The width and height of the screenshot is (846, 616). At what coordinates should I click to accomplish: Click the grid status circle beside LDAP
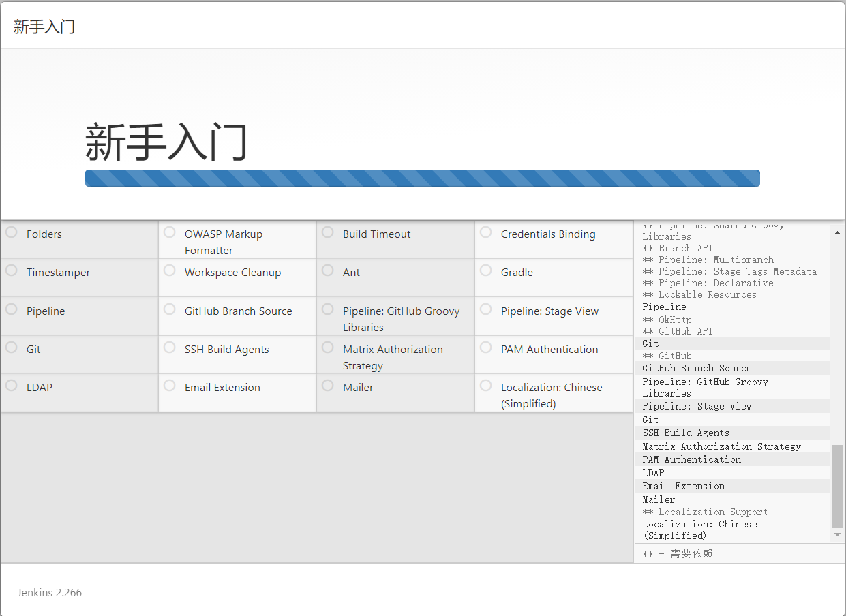12,386
